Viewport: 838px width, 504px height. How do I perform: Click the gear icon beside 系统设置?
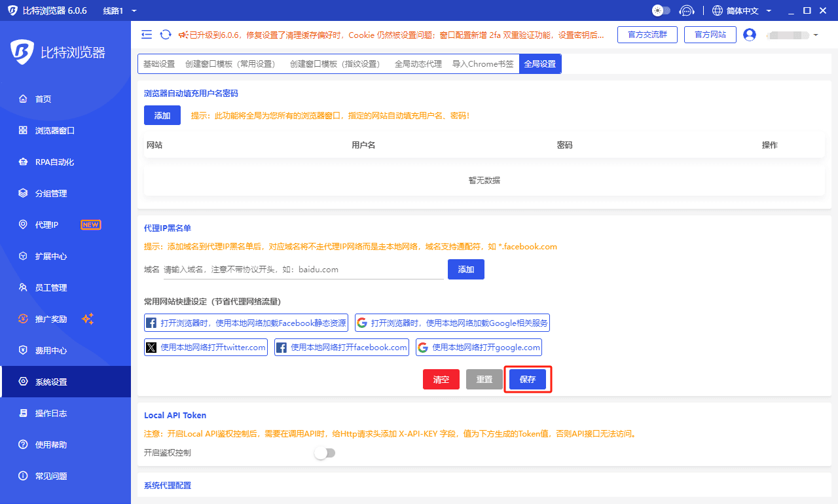[23, 382]
